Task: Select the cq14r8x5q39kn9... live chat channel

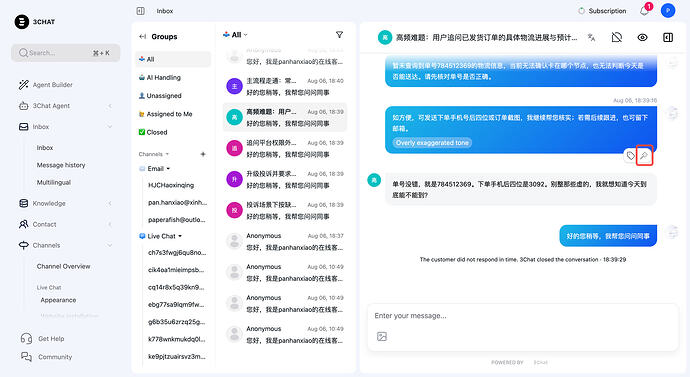Action: pos(176,287)
